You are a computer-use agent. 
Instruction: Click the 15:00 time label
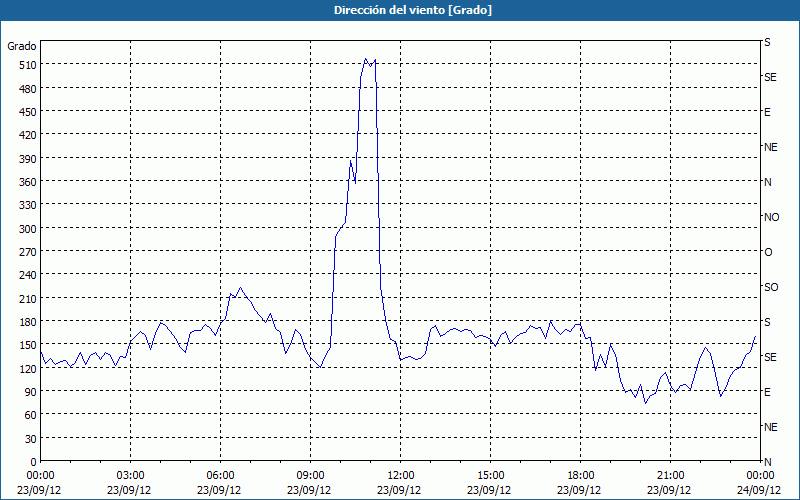(490, 476)
